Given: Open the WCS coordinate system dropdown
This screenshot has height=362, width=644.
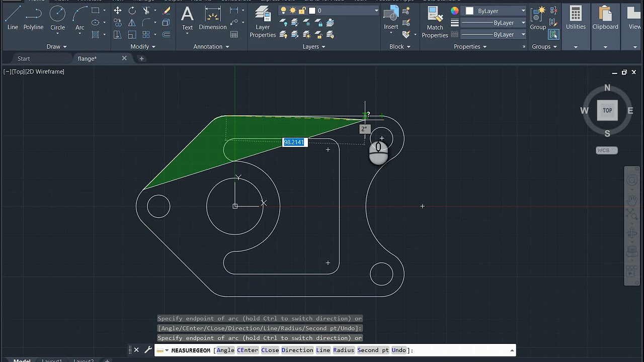Looking at the screenshot, I should pos(606,150).
